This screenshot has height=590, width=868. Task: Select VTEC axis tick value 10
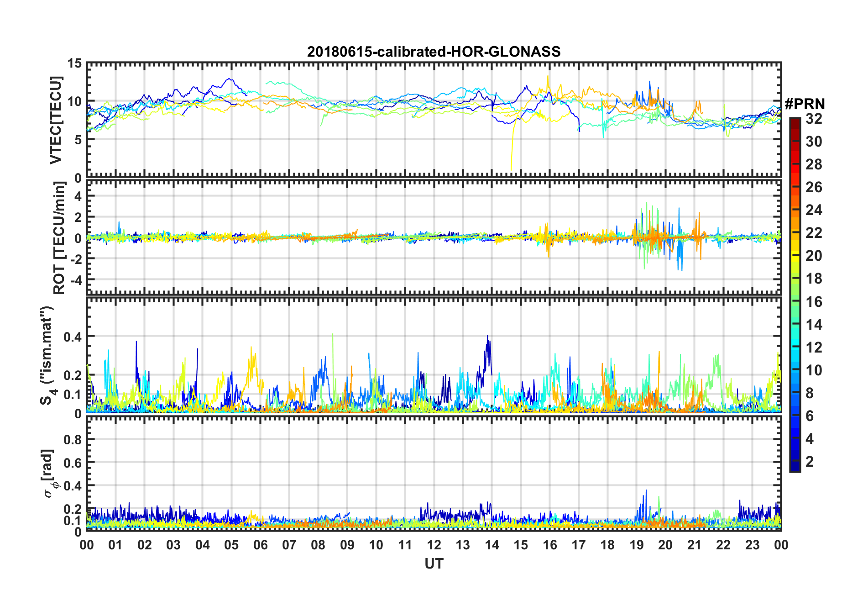(x=74, y=101)
